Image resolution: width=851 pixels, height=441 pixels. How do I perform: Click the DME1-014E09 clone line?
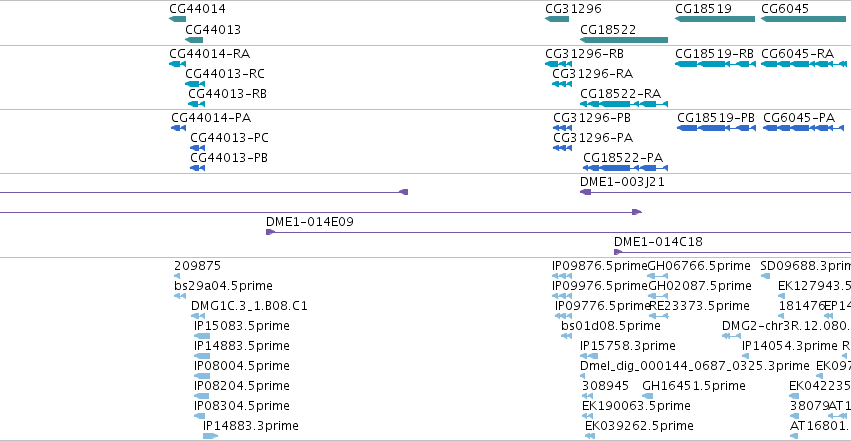(558, 232)
